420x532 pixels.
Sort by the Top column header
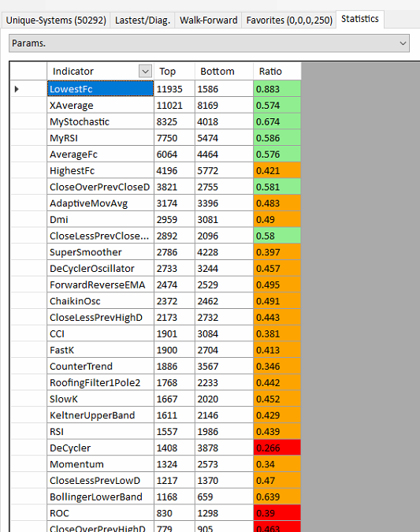pyautogui.click(x=174, y=71)
